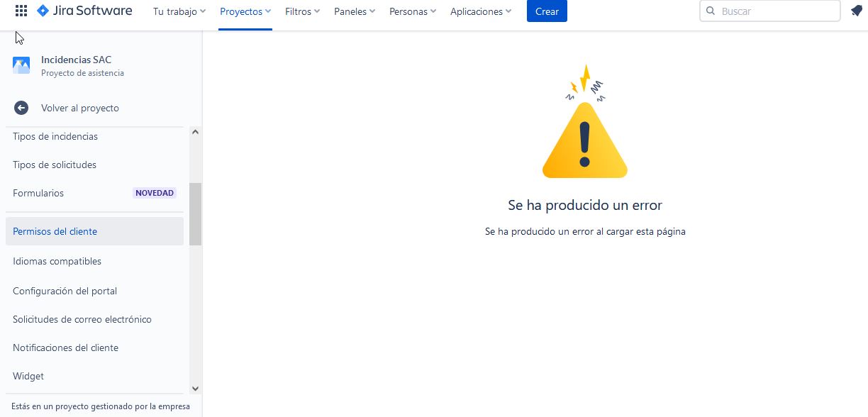Expand the Tu trabajo dropdown
The width and height of the screenshot is (868, 417).
point(179,11)
